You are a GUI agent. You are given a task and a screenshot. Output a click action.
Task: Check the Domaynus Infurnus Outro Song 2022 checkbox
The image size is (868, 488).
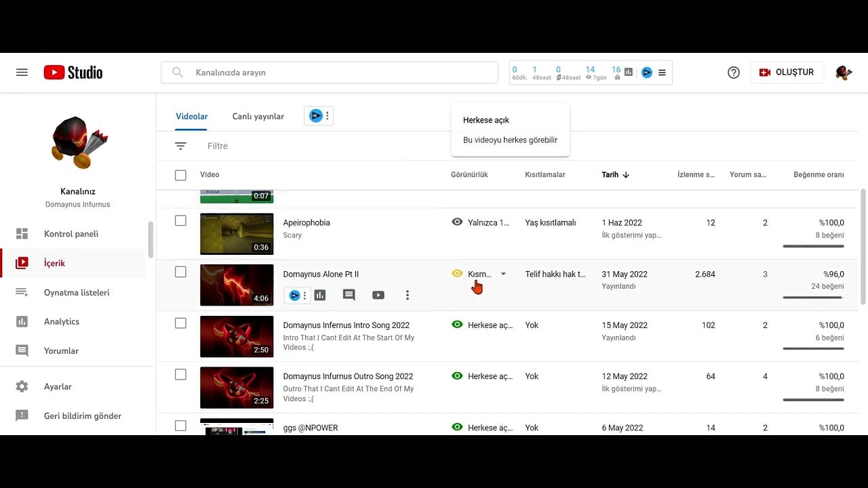(x=180, y=374)
